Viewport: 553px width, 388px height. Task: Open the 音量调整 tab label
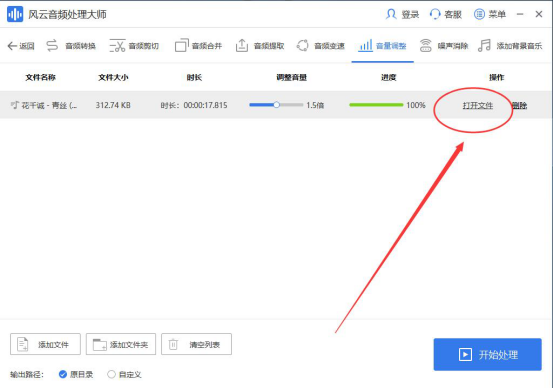(391, 46)
